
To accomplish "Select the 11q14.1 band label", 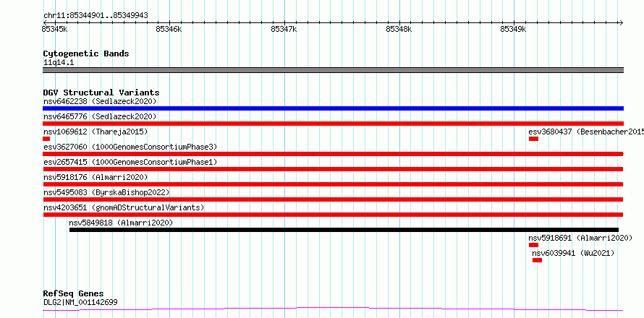I will tap(59, 63).
